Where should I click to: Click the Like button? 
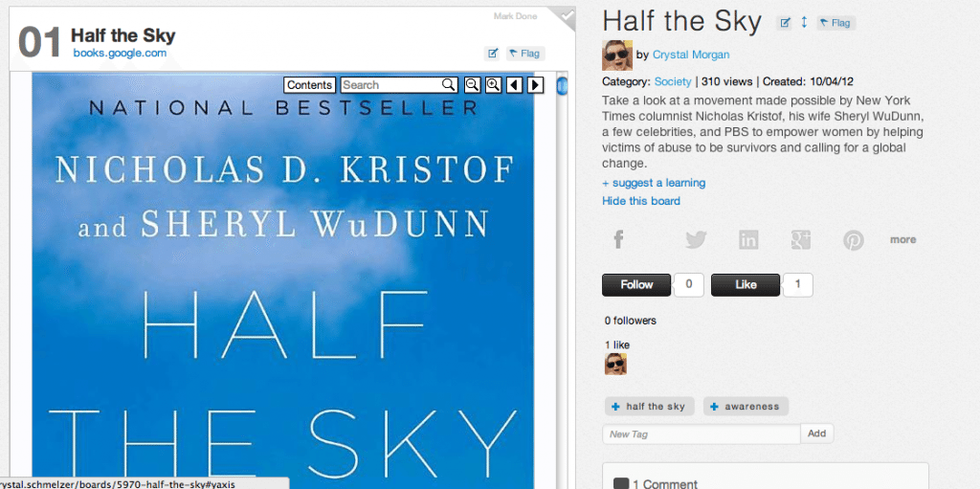tap(746, 284)
